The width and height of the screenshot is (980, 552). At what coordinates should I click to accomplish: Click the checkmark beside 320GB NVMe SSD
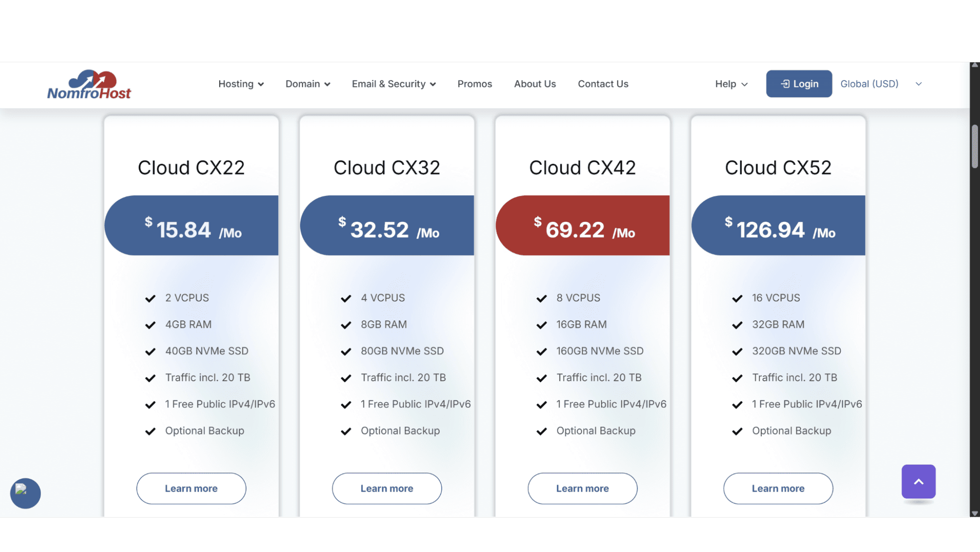click(x=737, y=351)
